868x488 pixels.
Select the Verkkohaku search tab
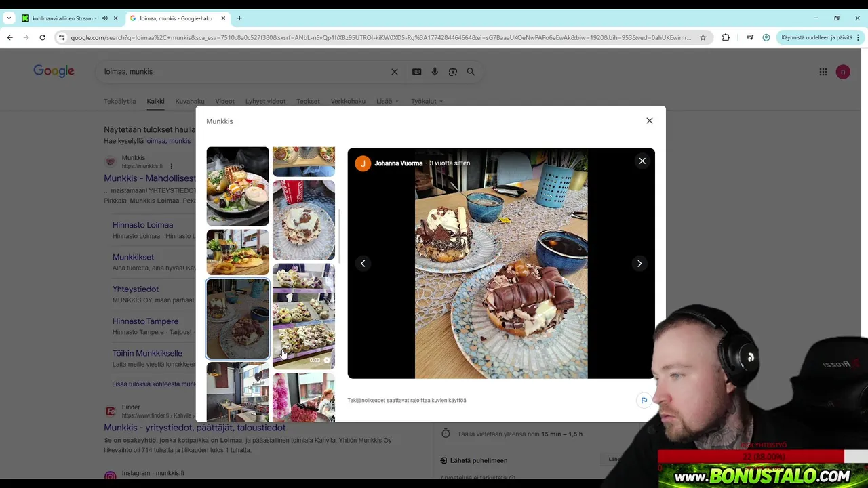(348, 101)
